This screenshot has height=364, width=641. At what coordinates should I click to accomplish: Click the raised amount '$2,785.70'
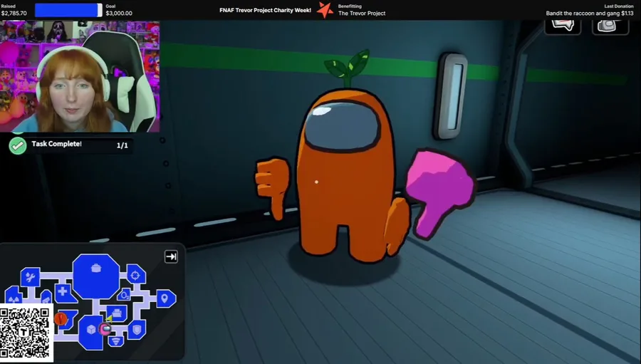14,13
